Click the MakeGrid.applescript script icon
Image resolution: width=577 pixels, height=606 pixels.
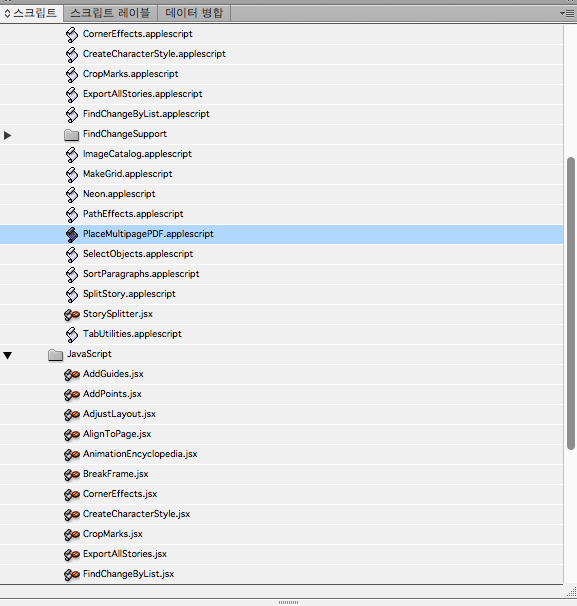tap(71, 174)
